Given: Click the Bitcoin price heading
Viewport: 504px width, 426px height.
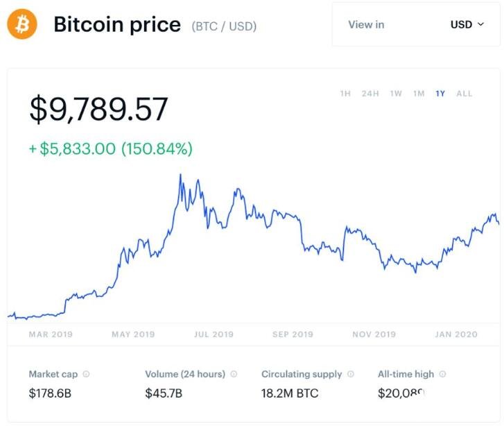Looking at the screenshot, I should click(118, 25).
